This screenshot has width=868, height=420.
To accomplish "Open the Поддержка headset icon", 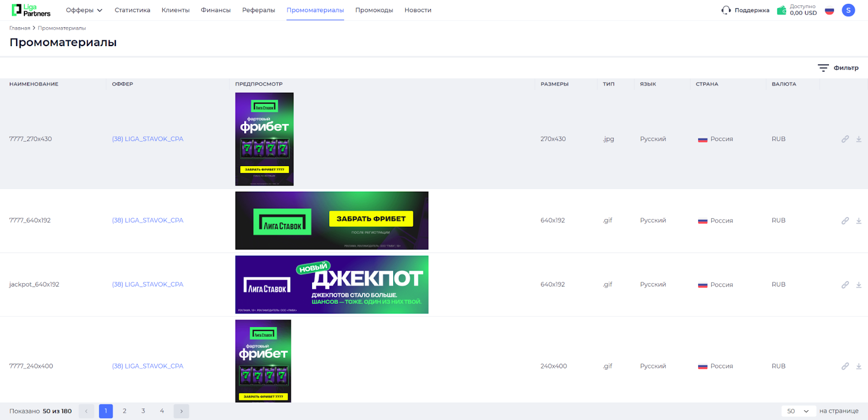I will coord(726,10).
